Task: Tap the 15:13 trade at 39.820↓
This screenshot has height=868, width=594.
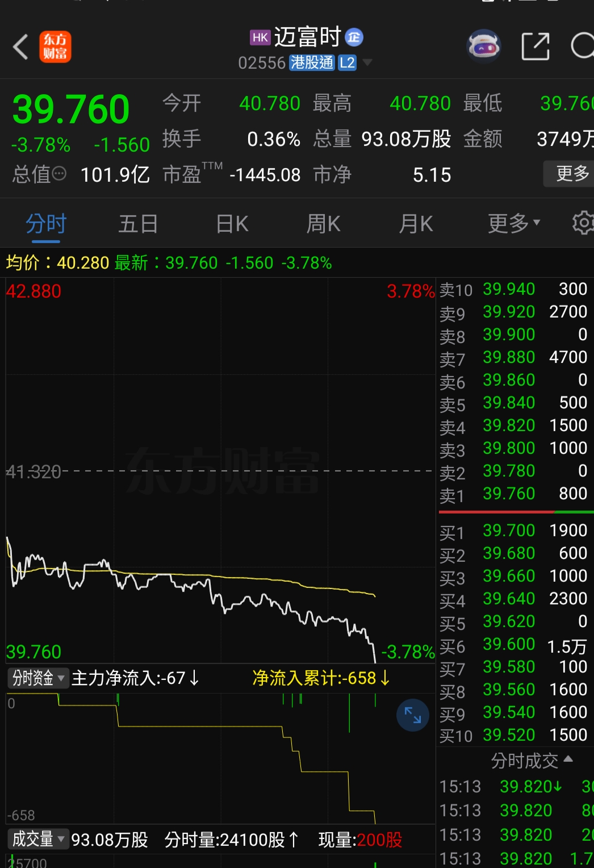Action: 516,787
